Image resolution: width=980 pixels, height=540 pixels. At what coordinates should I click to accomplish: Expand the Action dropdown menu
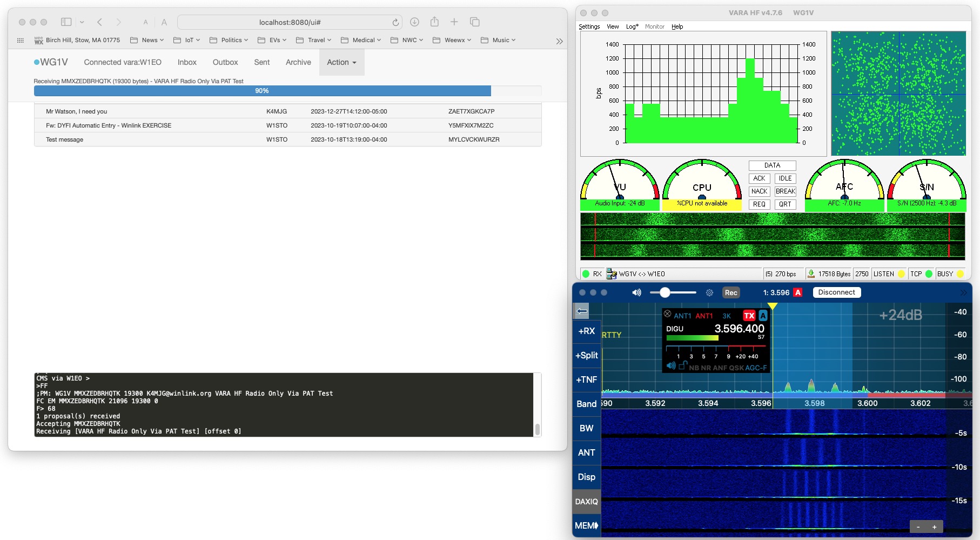341,62
